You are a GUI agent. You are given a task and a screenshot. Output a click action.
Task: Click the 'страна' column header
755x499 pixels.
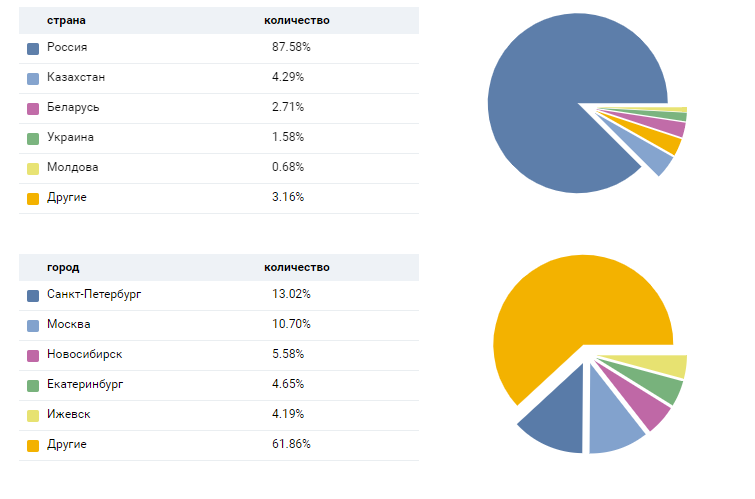(65, 20)
